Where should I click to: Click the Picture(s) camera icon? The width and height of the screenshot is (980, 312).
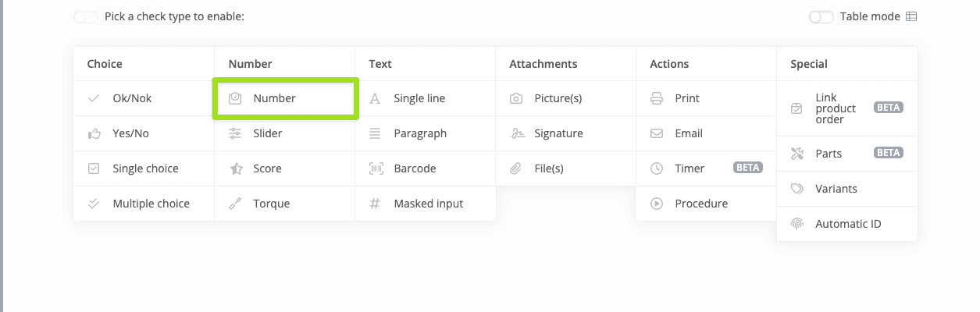point(516,98)
